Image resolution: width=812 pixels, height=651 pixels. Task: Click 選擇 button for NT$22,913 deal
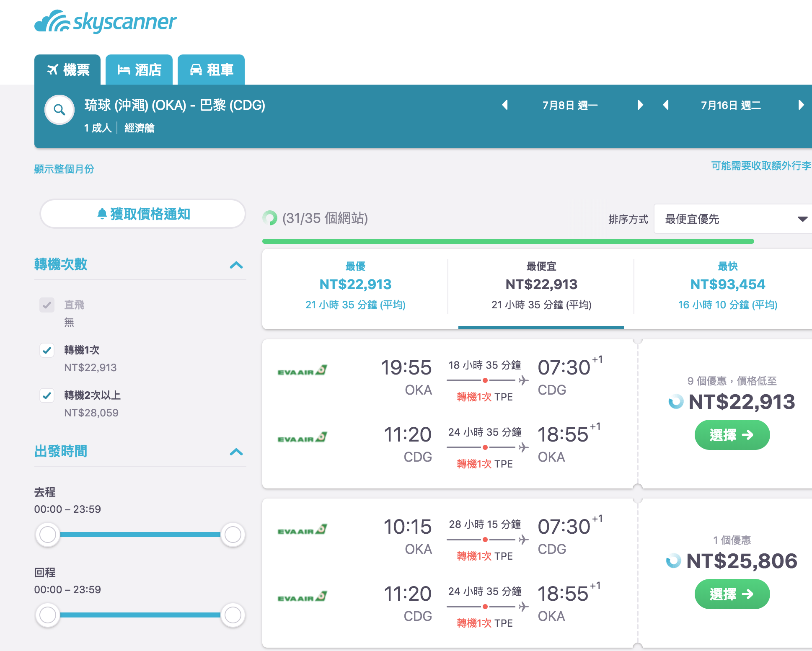click(732, 435)
